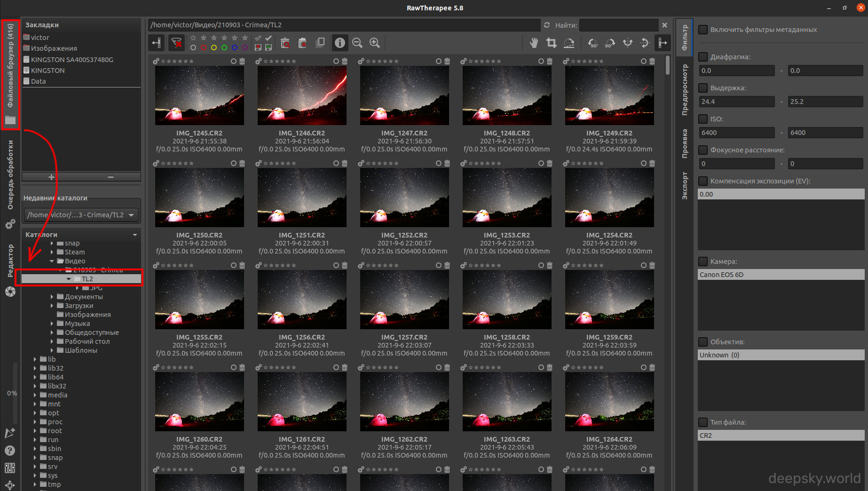Screen dimensions: 868x491
Task: Expand the Документы folder in tree
Action: (52, 297)
